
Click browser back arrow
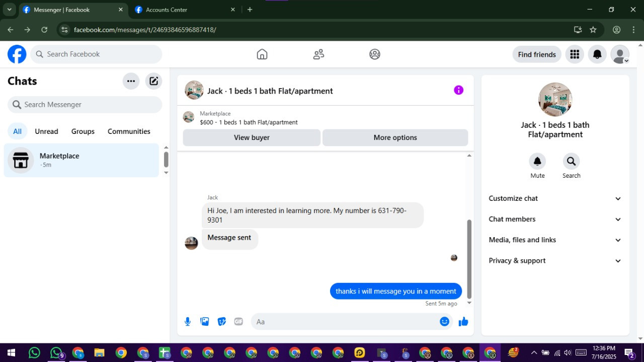click(11, 30)
